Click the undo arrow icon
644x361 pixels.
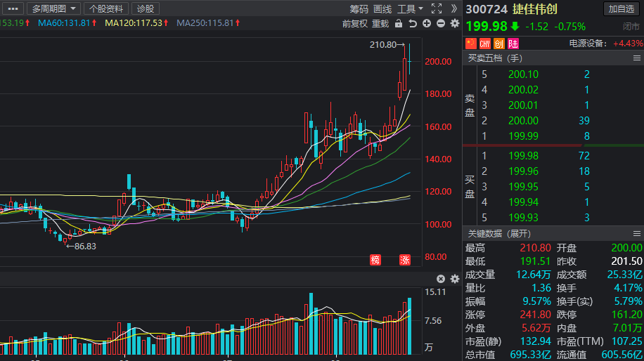click(x=413, y=23)
